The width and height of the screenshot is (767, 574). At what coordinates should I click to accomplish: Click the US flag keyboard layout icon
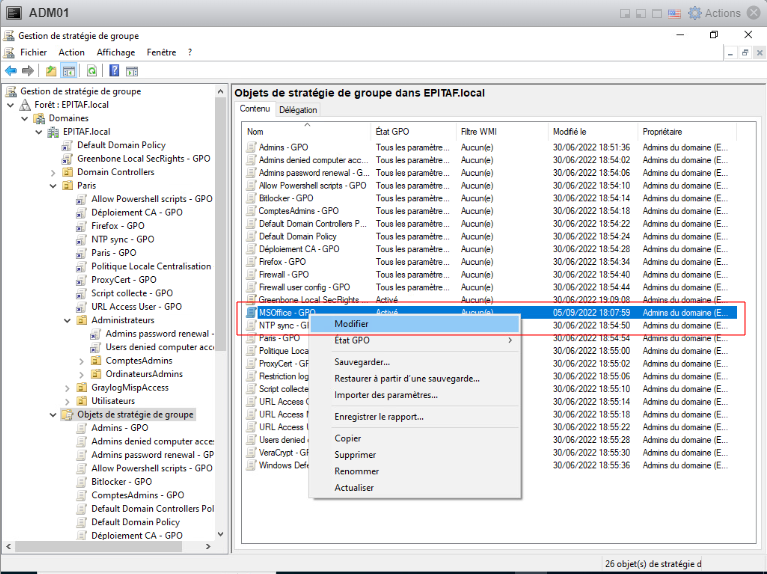point(674,13)
